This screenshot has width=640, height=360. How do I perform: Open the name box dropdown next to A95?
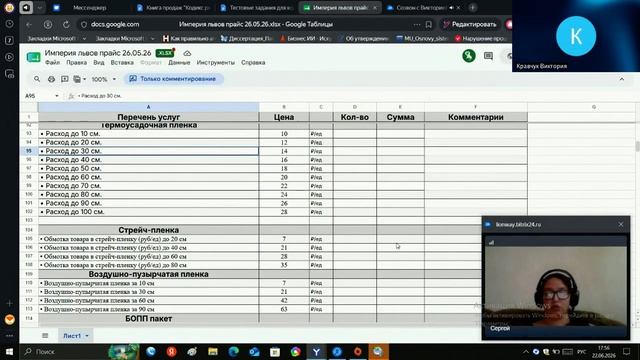pos(57,96)
